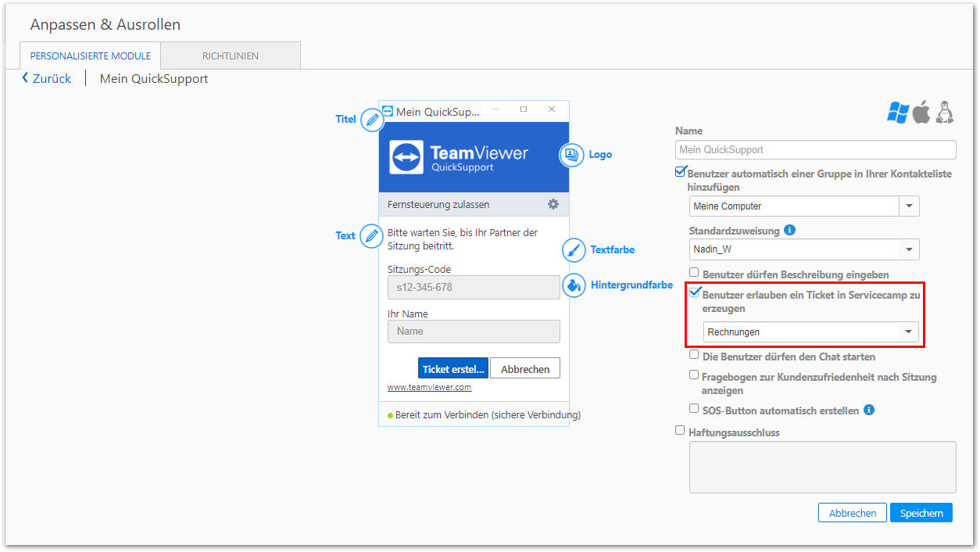Screen dimensions: 980x552
Task: Open the Personalisierte Module tab
Action: (x=91, y=56)
